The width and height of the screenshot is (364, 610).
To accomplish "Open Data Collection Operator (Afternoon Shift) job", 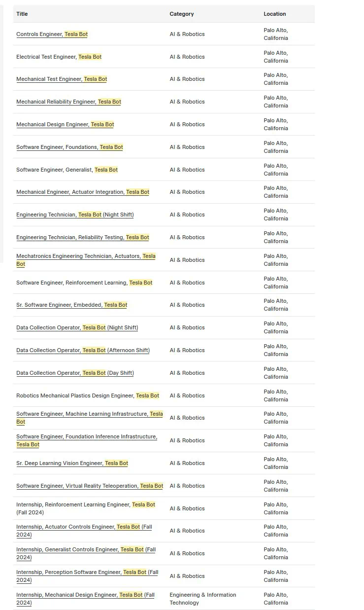I will [x=83, y=350].
